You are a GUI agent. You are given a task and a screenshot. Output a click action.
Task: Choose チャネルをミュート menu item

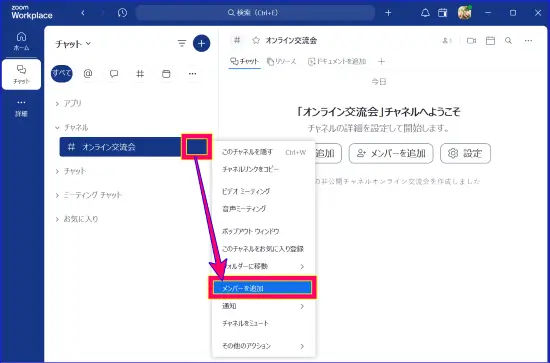[x=264, y=323]
